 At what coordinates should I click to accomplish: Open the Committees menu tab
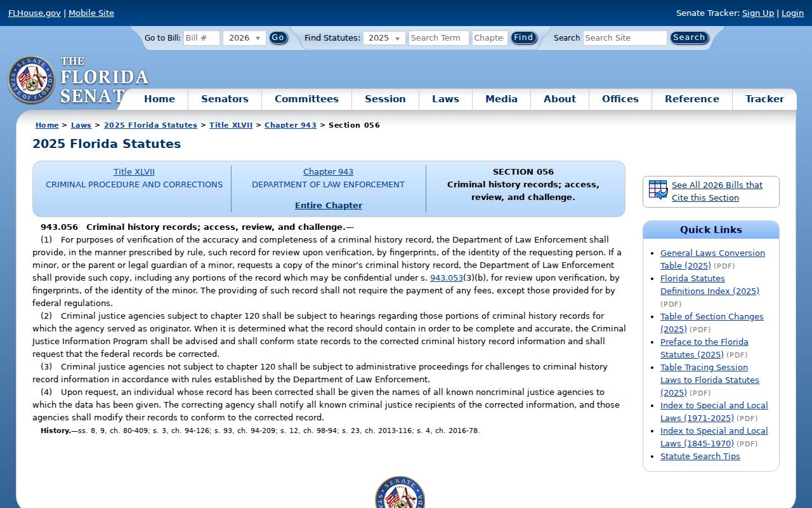click(x=306, y=99)
